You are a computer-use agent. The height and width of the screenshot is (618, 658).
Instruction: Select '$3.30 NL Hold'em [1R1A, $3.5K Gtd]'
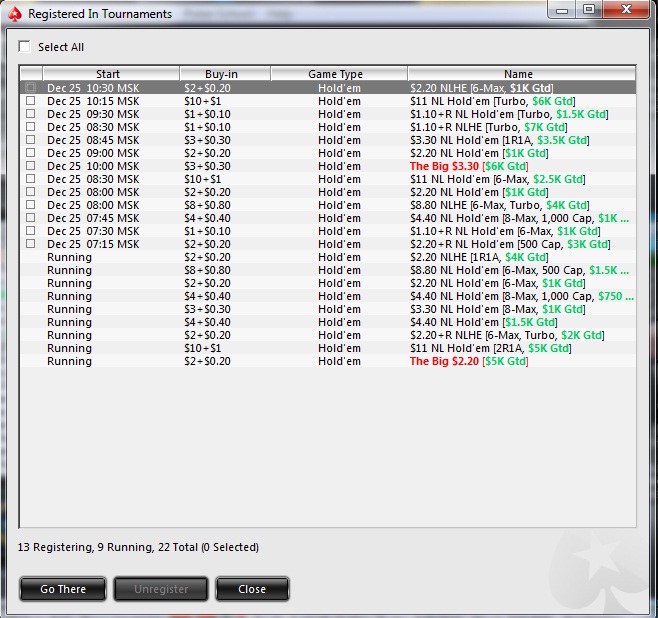point(500,140)
